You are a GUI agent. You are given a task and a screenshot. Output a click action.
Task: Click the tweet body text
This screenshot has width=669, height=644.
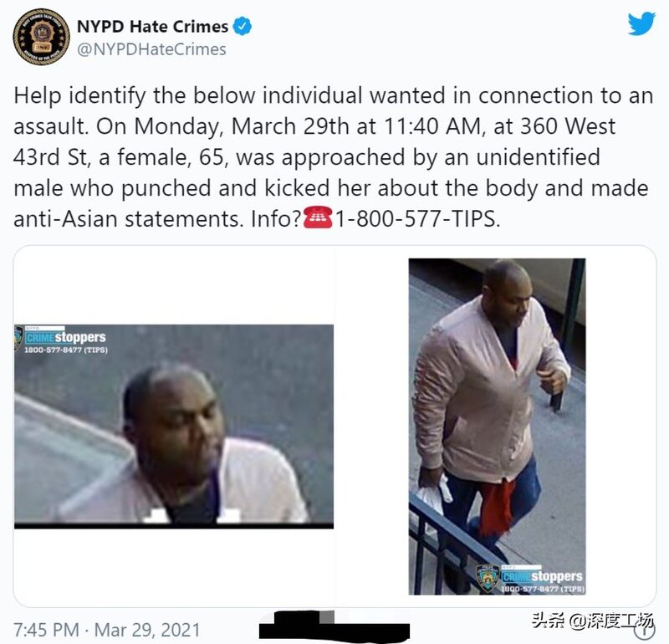(x=333, y=157)
